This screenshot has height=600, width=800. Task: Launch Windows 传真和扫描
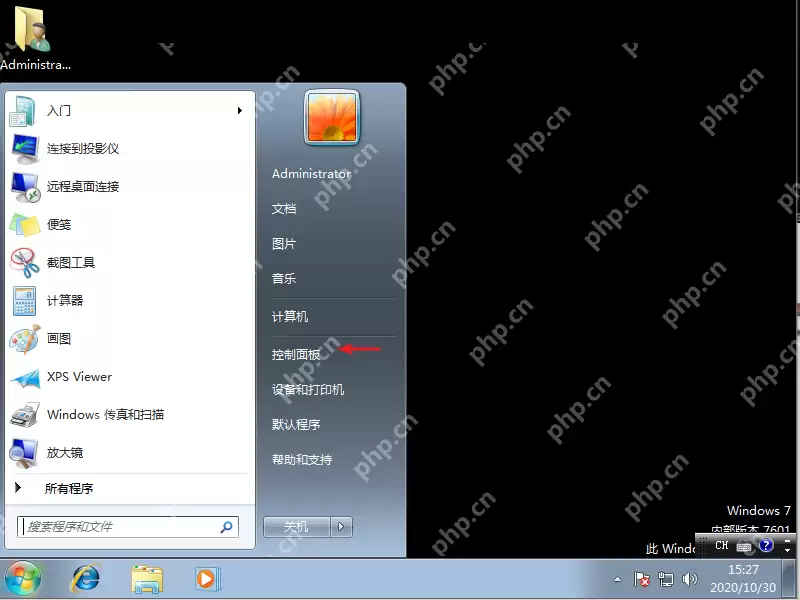(105, 414)
